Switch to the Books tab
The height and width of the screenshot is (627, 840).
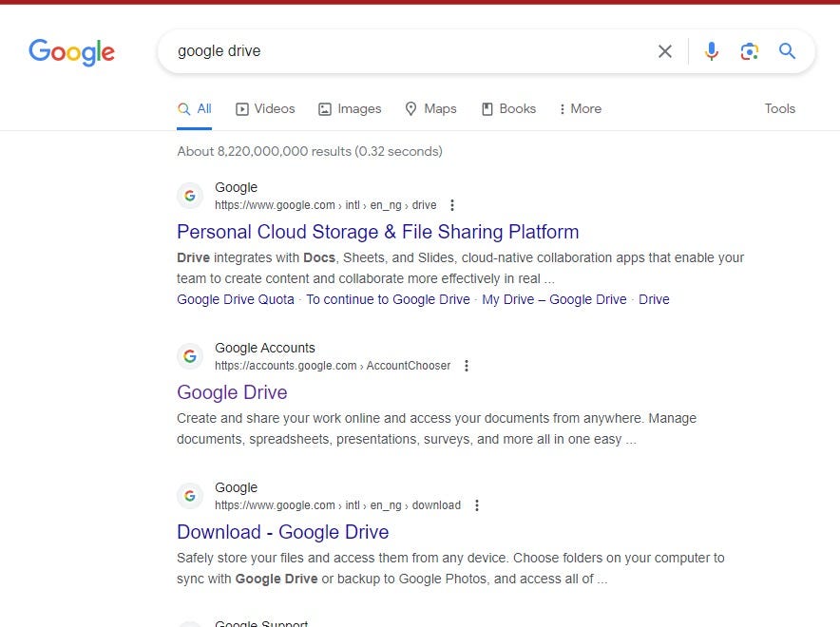[x=509, y=108]
